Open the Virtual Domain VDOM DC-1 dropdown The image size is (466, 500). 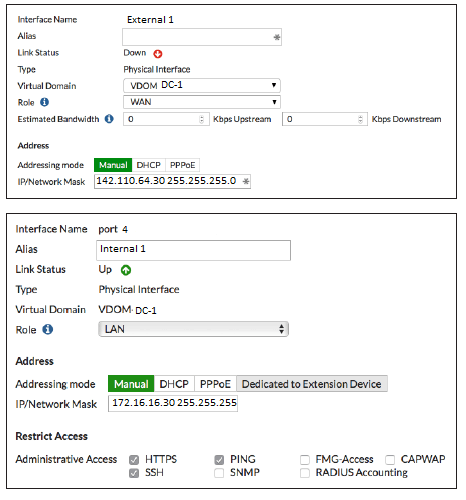tap(202, 85)
